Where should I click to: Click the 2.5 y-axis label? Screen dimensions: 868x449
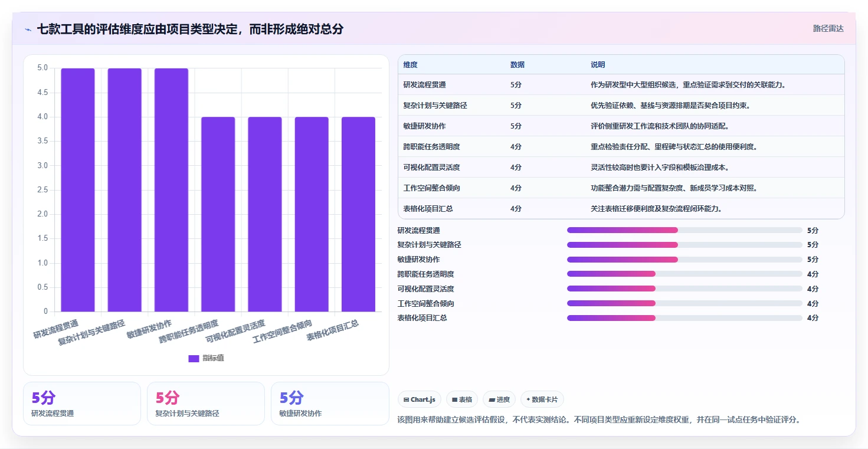(42, 190)
